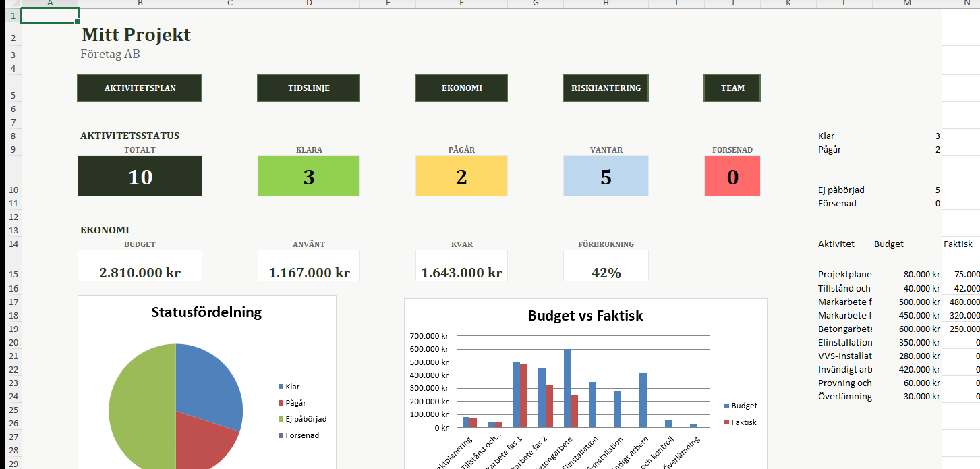The height and width of the screenshot is (469, 980).
Task: Click the Ej påbörjad cell in column L
Action: (844, 190)
